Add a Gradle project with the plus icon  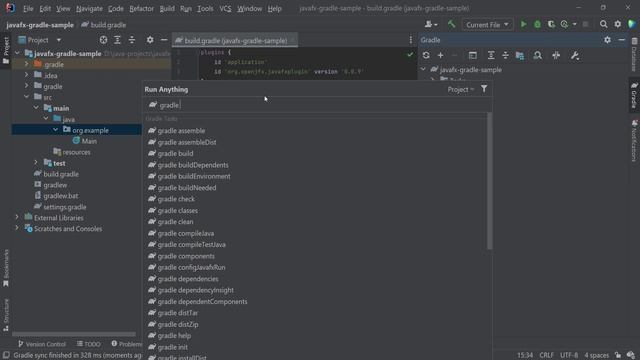pos(440,55)
